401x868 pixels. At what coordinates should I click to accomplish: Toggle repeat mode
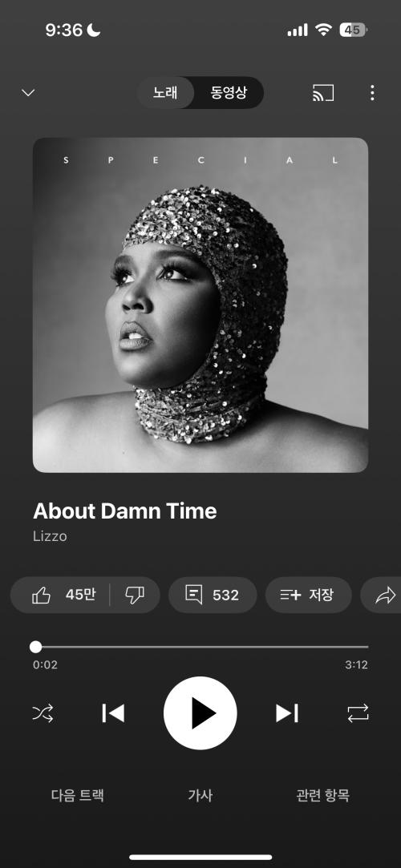[x=358, y=713]
